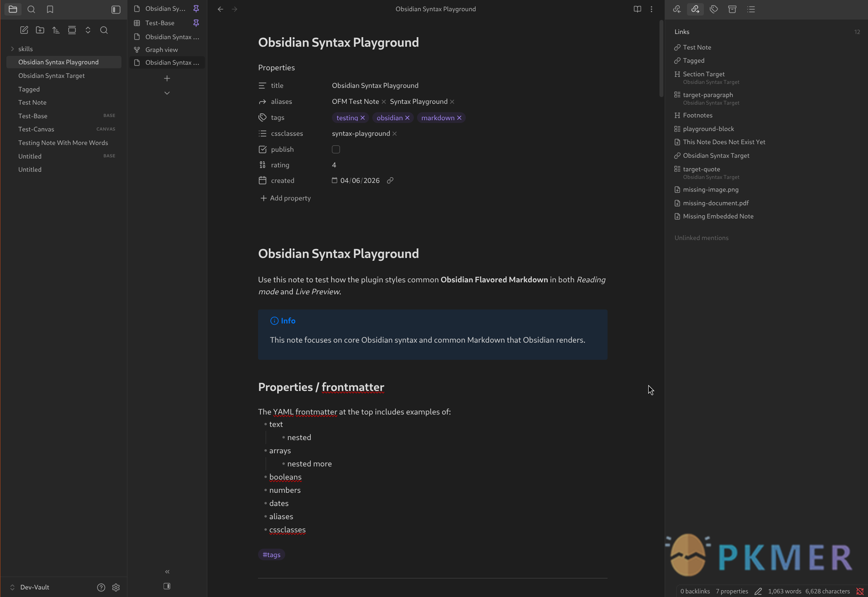
Task: Click Add property
Action: (285, 198)
